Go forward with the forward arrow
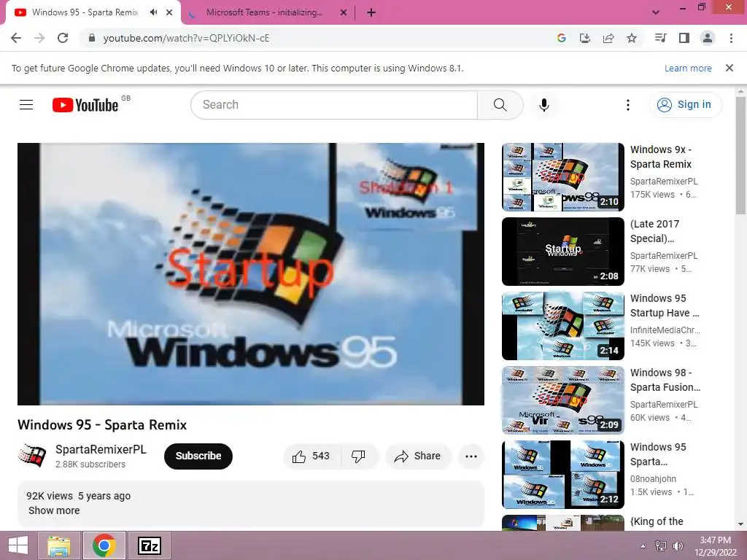The width and height of the screenshot is (747, 560). pos(39,38)
